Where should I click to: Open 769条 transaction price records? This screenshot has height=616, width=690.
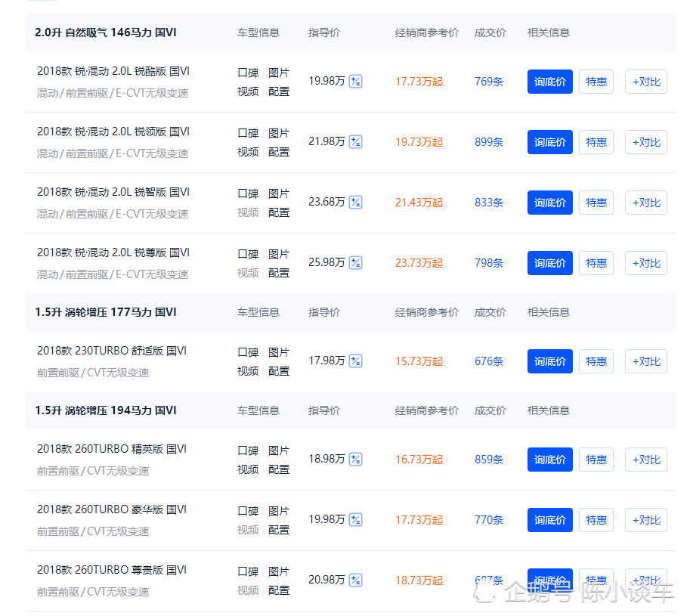pos(489,82)
